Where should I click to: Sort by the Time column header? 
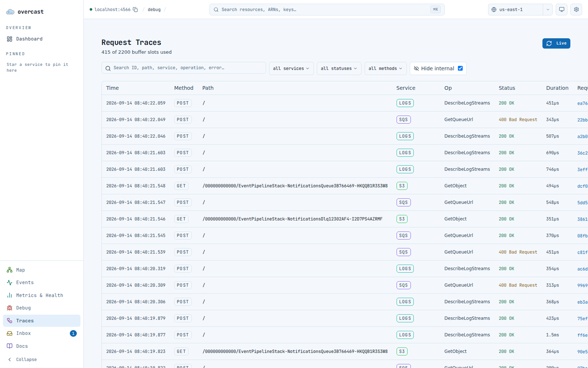[112, 88]
